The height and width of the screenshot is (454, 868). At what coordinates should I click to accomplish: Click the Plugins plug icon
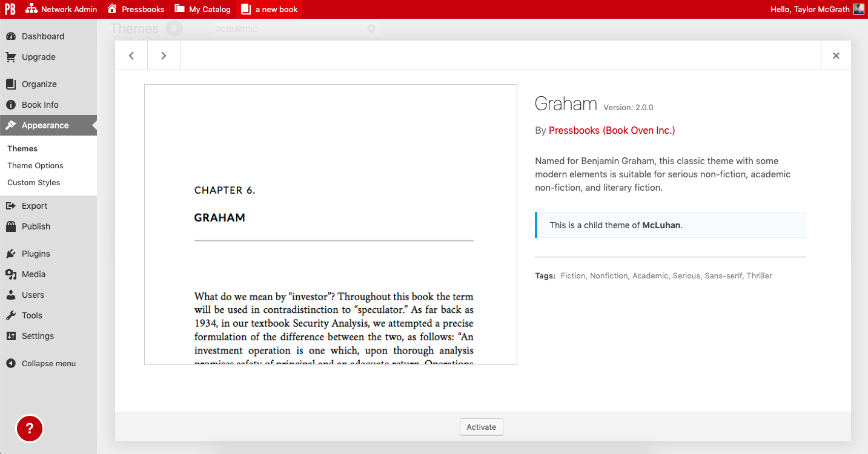(x=11, y=254)
